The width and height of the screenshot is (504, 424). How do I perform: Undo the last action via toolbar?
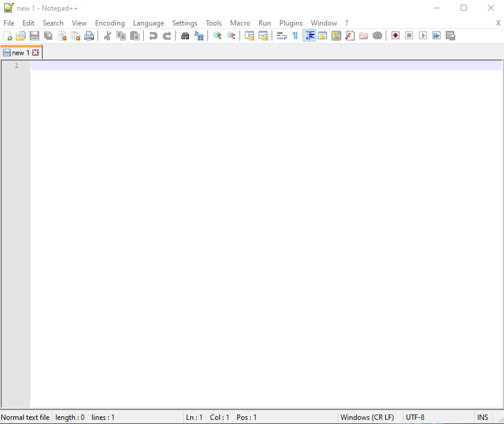click(x=153, y=36)
